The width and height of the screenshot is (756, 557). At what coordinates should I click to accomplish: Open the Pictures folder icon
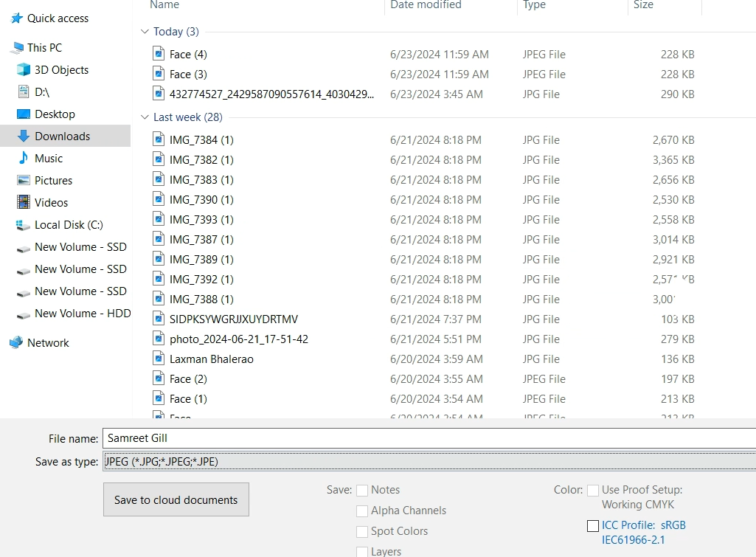pos(23,181)
